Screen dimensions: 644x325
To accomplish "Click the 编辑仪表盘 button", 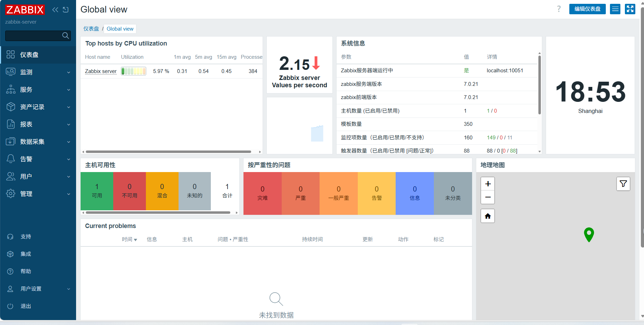I will point(587,9).
